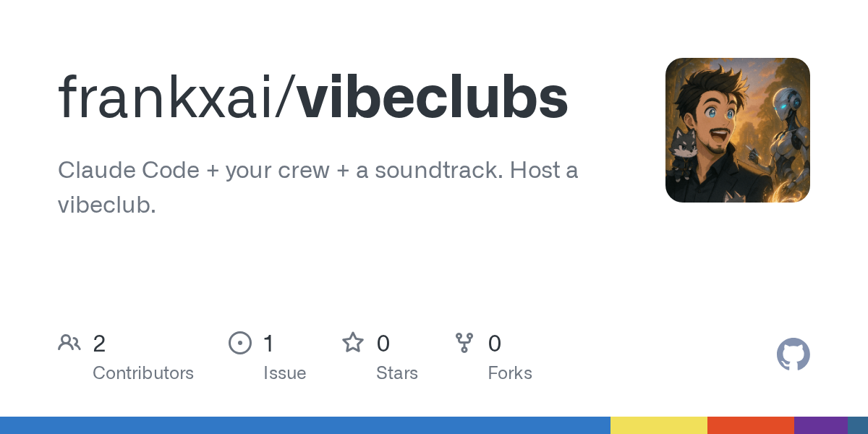Click the Issue label text
Viewport: 868px width, 434px height.
(284, 373)
